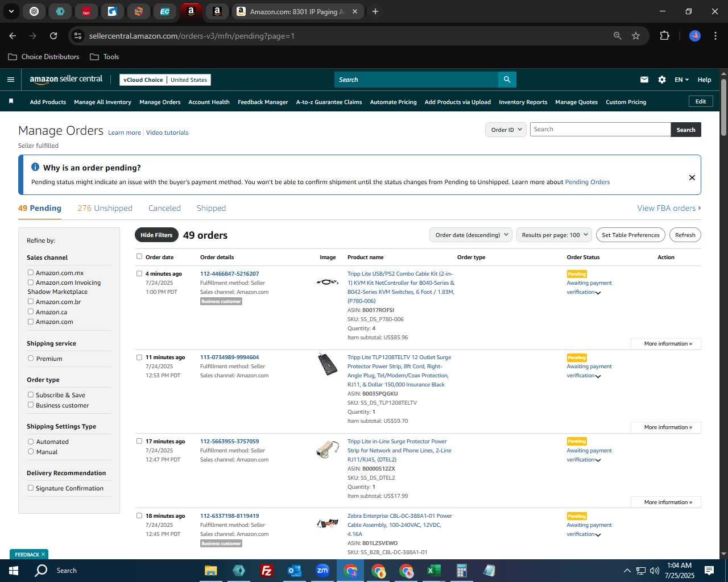Click the Amazon Seller Central logo
The image size is (728, 582).
click(x=66, y=80)
